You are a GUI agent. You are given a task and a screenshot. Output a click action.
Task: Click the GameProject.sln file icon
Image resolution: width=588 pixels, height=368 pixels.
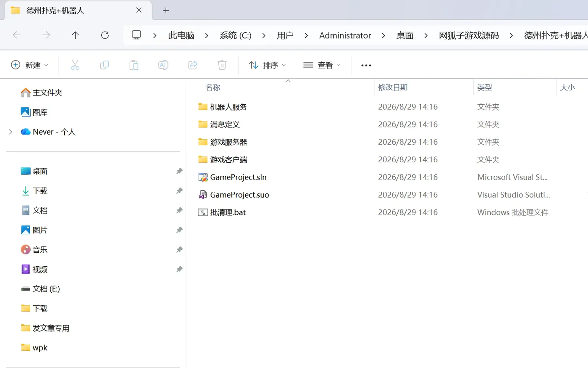click(x=203, y=177)
